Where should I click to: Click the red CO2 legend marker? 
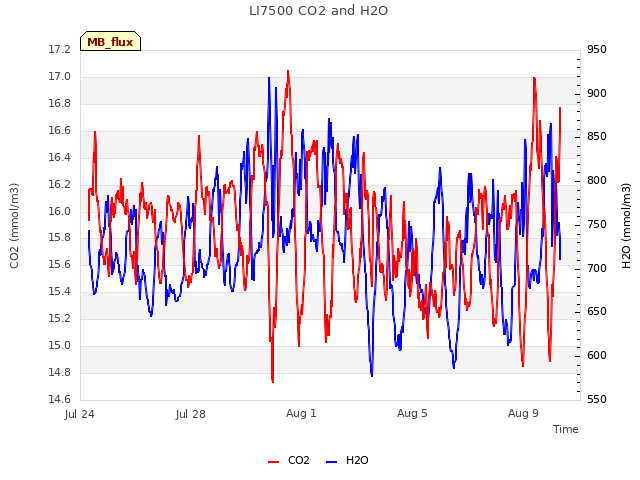(x=273, y=462)
